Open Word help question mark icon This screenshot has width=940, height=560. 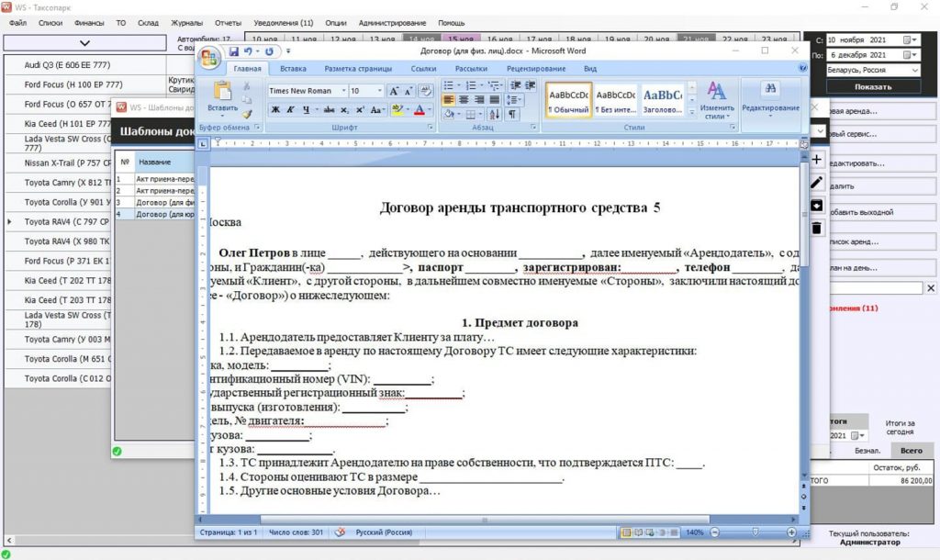(802, 68)
